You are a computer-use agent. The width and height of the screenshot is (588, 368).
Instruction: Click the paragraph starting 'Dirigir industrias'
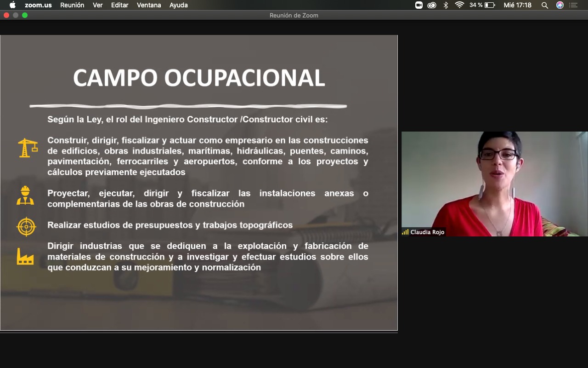[x=208, y=256]
